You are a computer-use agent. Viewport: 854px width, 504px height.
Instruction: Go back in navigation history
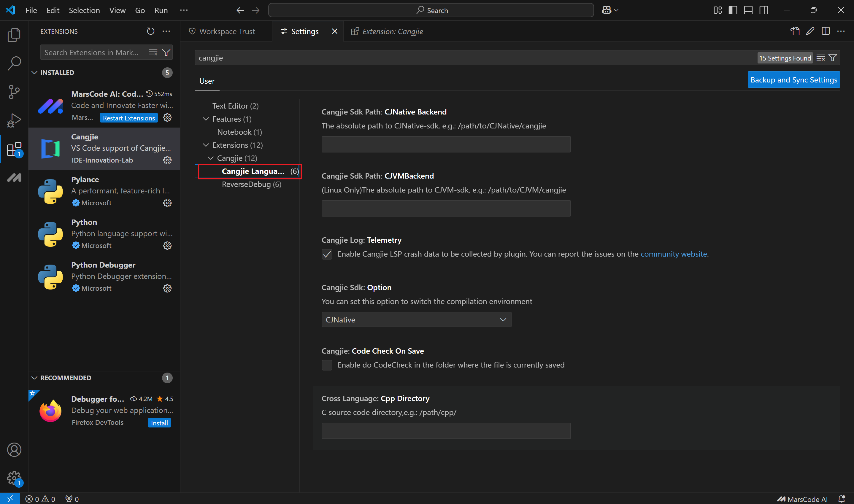(240, 10)
